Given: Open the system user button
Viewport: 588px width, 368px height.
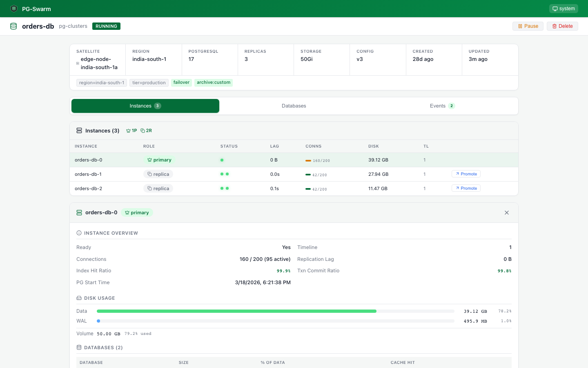Looking at the screenshot, I should (x=563, y=9).
